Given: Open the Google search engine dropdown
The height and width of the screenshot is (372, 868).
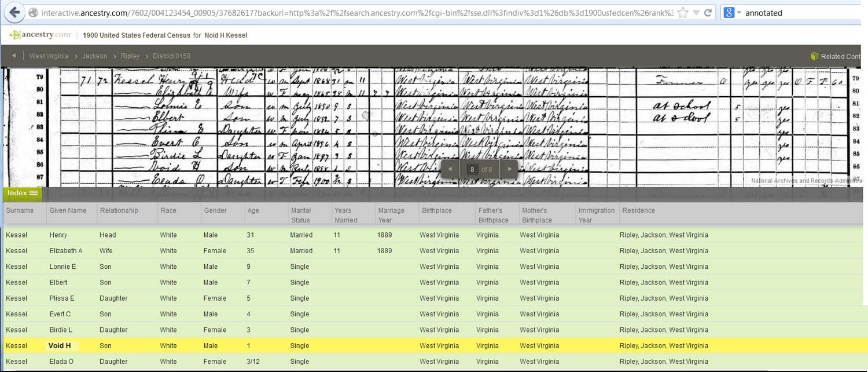Looking at the screenshot, I should pos(732,13).
